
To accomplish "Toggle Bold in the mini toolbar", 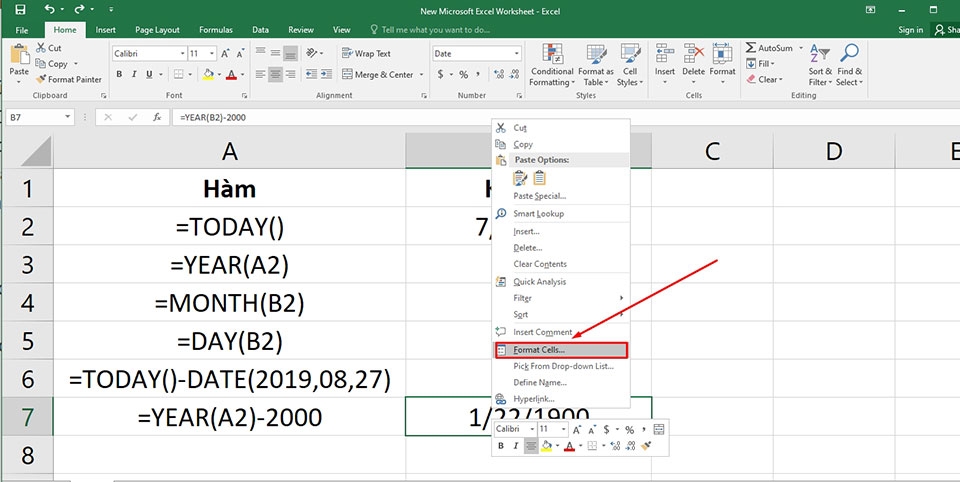I will [x=501, y=446].
